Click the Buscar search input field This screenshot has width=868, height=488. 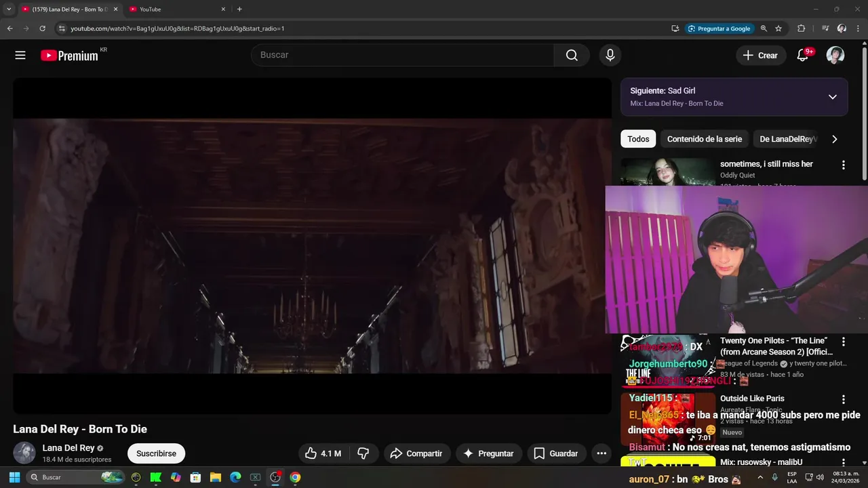click(403, 56)
